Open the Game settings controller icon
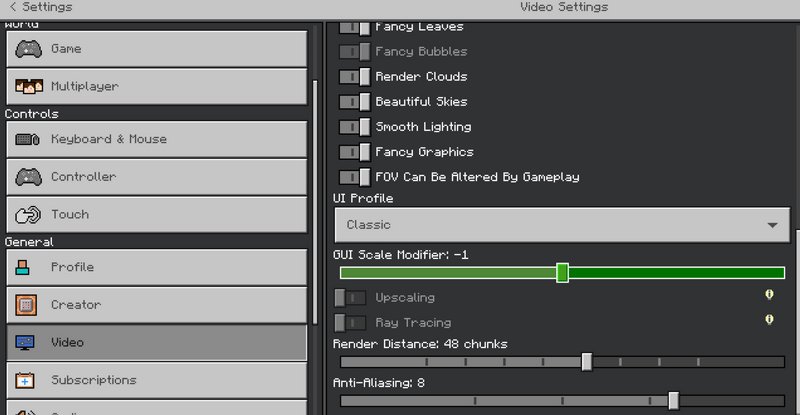 (28, 49)
